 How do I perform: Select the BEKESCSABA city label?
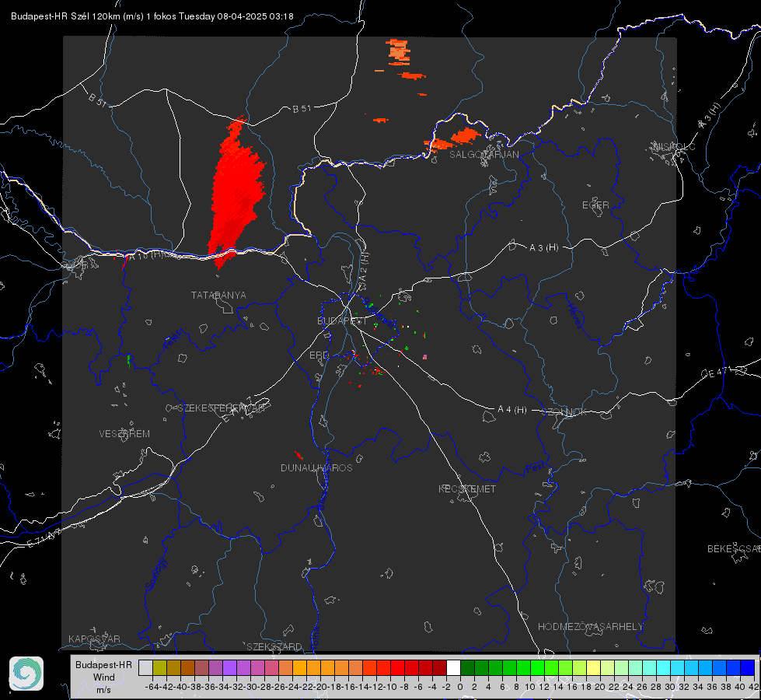(734, 549)
